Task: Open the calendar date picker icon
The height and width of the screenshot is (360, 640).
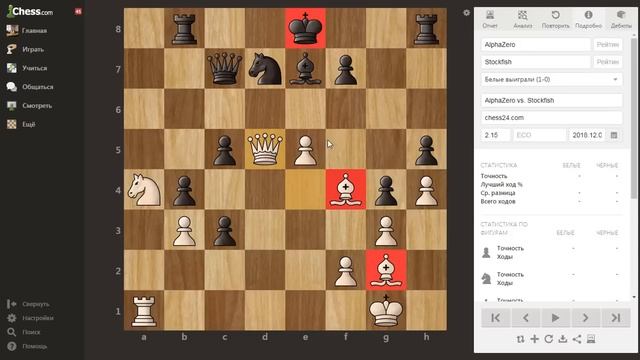Action: click(614, 135)
